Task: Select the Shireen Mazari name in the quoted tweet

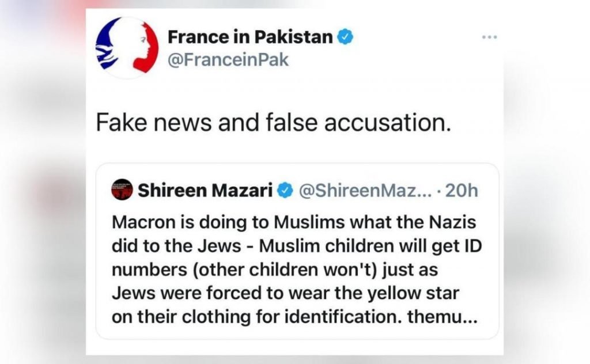Action: 205,190
